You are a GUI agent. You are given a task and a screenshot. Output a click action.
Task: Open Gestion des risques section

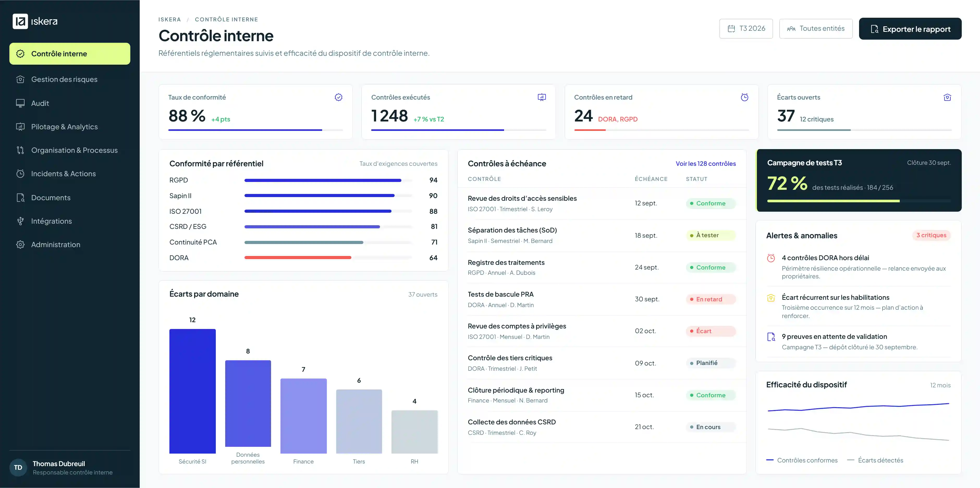pos(70,80)
